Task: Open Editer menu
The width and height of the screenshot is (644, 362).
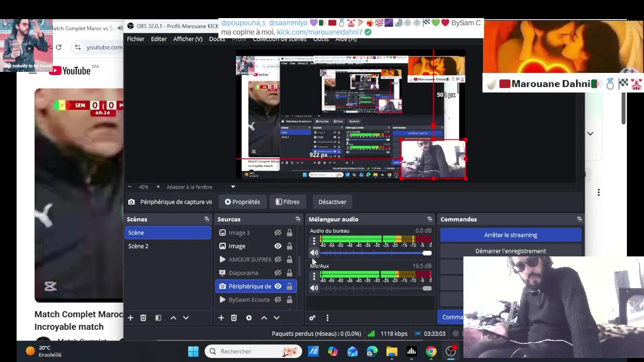Action: point(158,39)
